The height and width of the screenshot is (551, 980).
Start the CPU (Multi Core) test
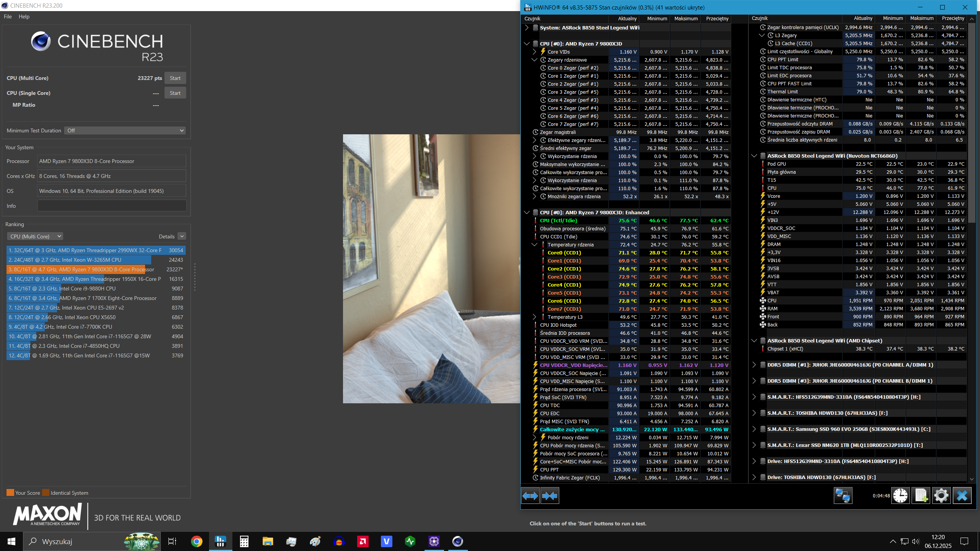click(x=175, y=78)
